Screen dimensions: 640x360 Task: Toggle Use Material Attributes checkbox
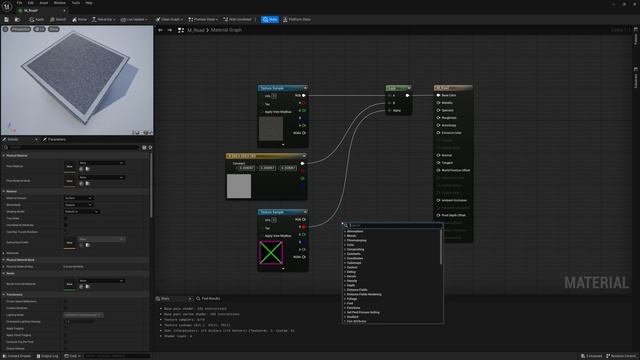point(66,225)
